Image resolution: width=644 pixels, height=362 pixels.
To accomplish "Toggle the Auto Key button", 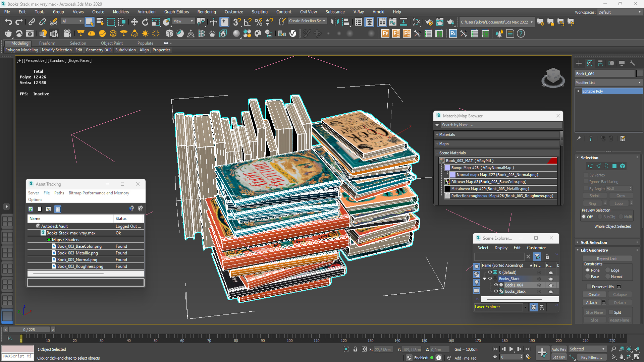I will coord(558,349).
